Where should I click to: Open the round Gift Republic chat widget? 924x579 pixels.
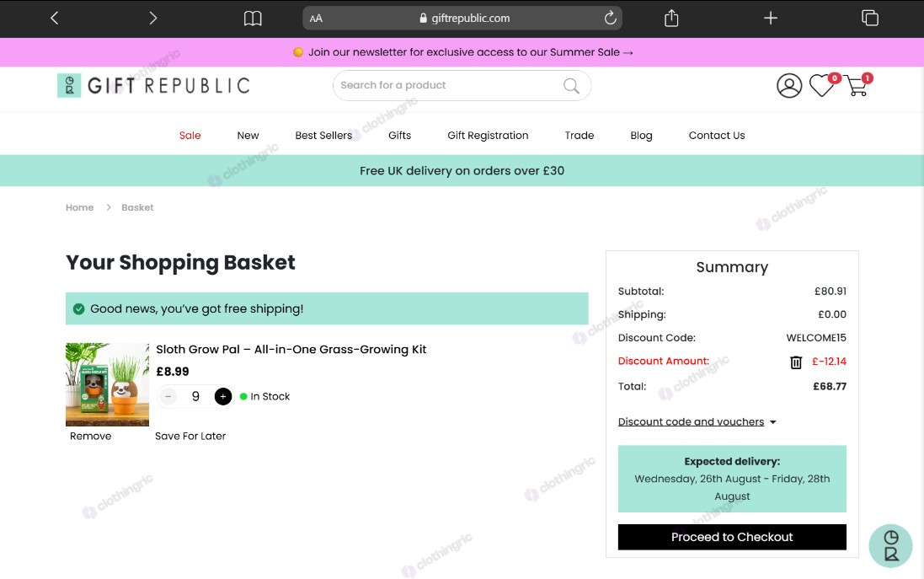[x=890, y=546]
